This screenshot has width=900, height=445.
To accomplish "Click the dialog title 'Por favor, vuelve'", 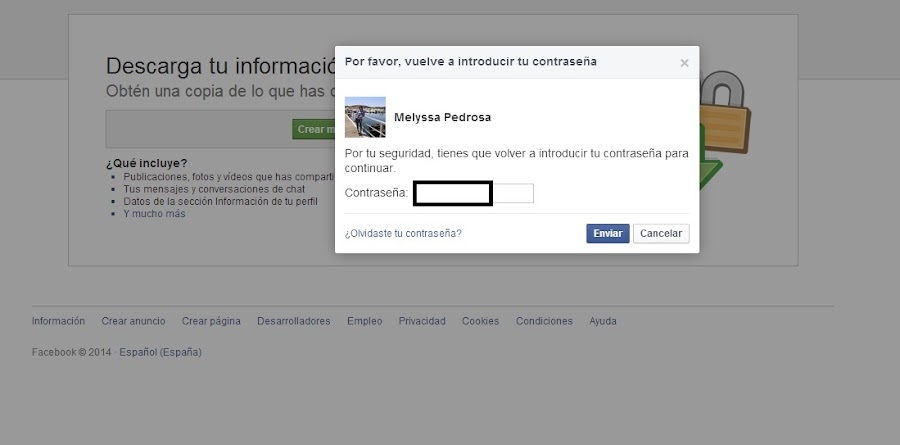I will pos(471,61).
